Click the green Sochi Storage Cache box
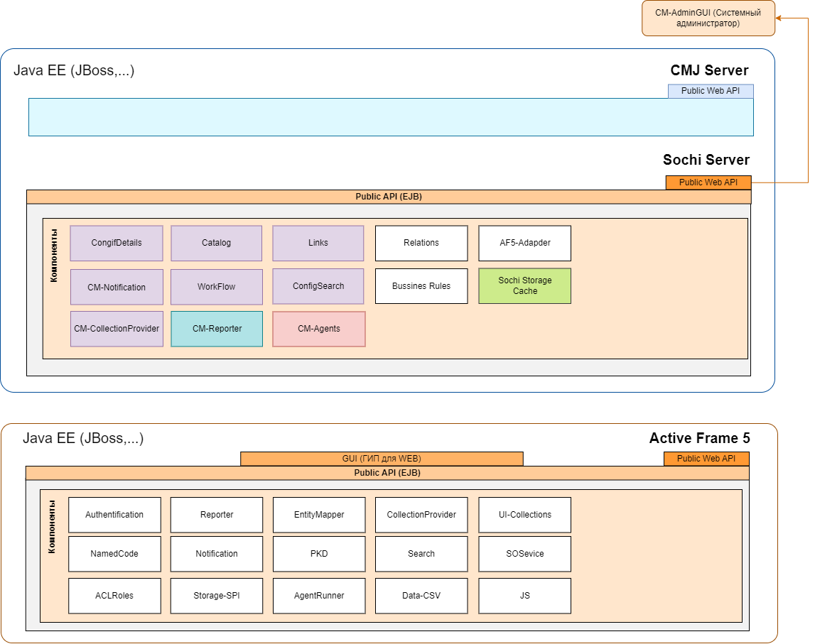Image resolution: width=815 pixels, height=644 pixels. click(x=525, y=286)
